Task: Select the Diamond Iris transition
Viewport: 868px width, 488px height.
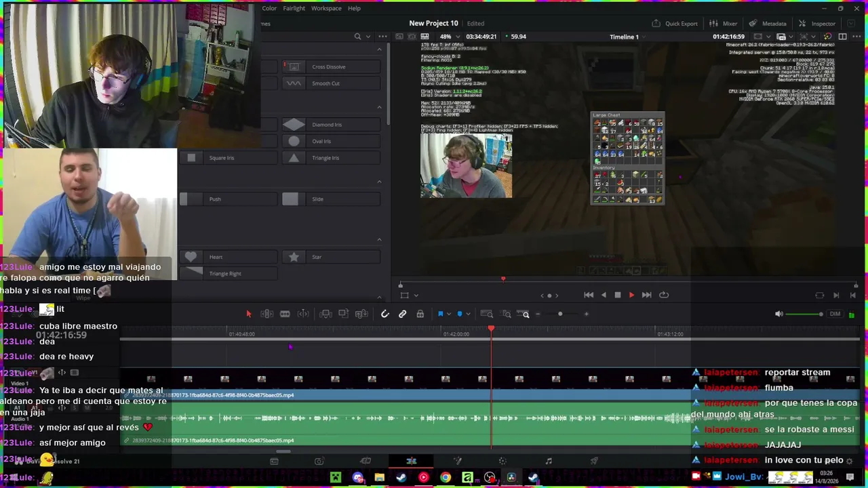Action: tap(331, 125)
